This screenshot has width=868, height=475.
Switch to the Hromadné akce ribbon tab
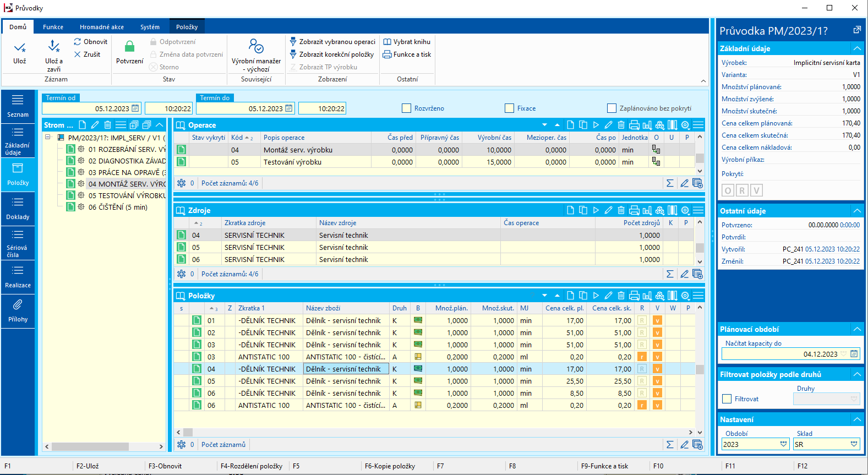point(102,27)
